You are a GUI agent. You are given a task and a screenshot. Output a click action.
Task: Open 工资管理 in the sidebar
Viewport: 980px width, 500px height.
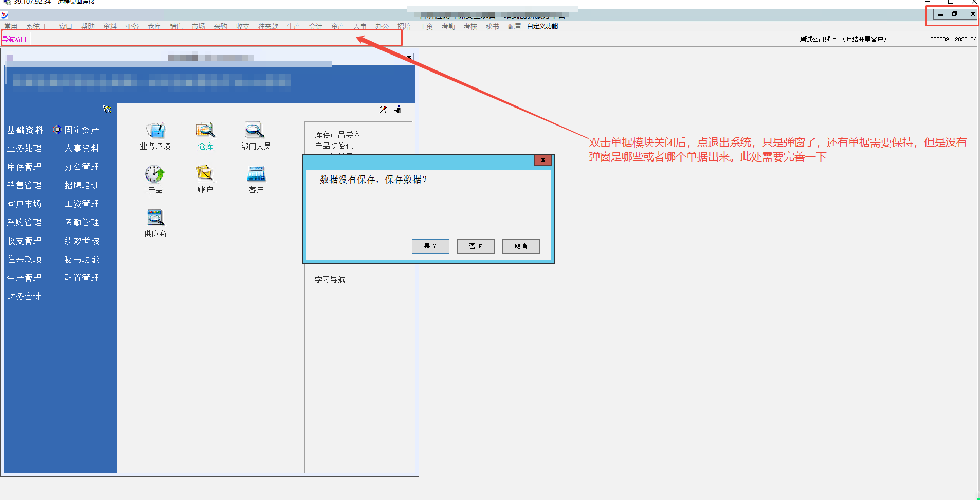82,204
